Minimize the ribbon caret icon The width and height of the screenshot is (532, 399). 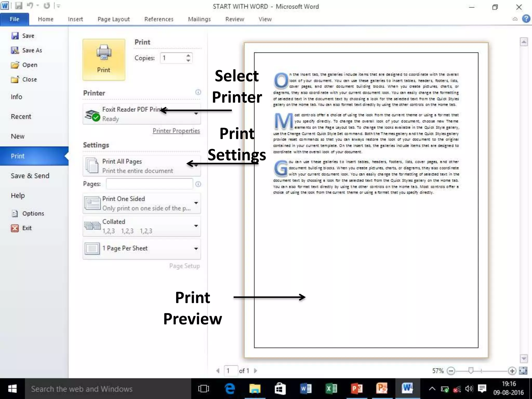pyautogui.click(x=515, y=19)
